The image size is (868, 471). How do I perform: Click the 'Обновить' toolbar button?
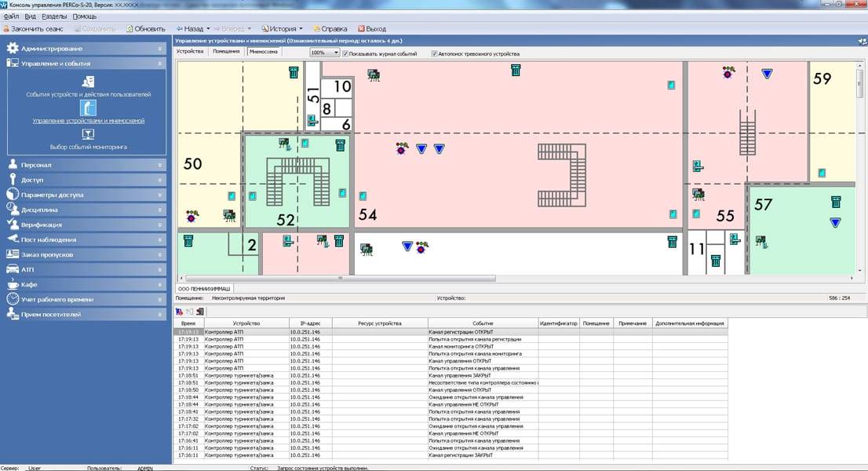point(144,29)
